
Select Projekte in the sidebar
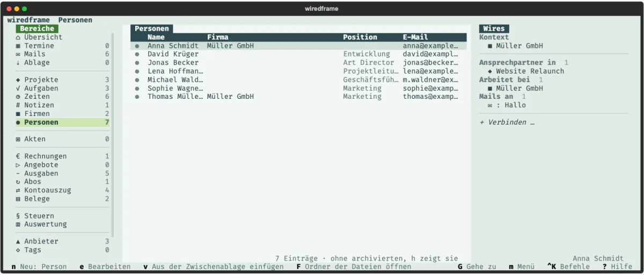click(x=63, y=79)
